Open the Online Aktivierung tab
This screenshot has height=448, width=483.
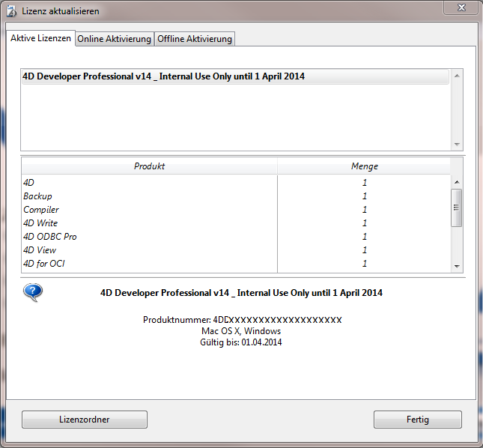tap(115, 39)
